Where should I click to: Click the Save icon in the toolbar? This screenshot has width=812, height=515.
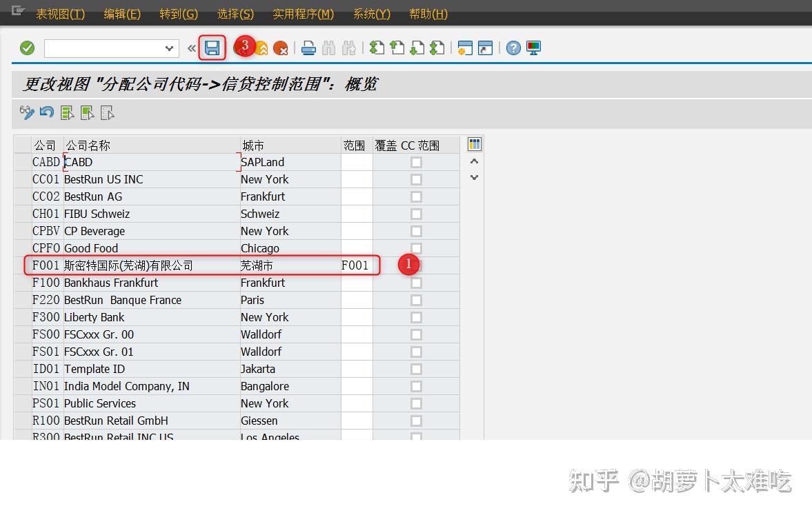[212, 48]
